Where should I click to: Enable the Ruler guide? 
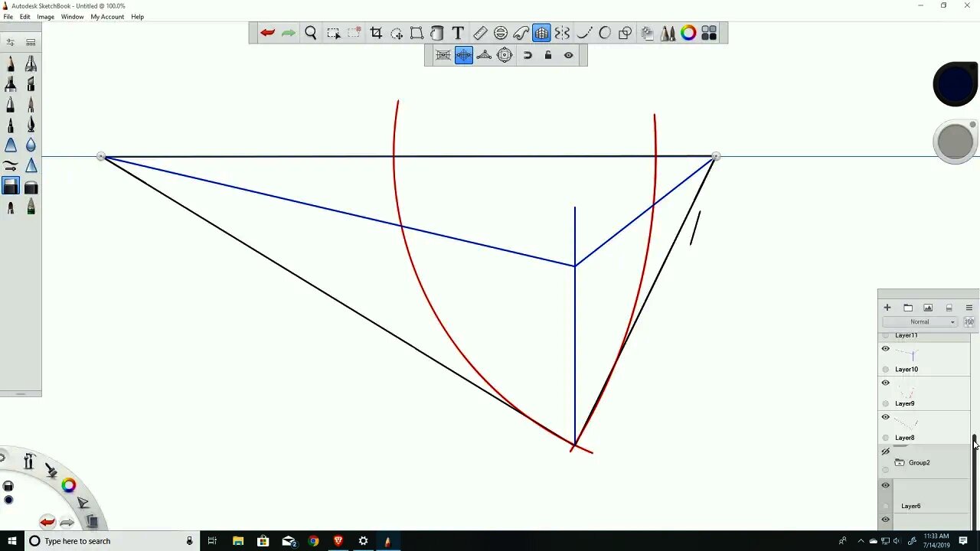[x=480, y=33]
